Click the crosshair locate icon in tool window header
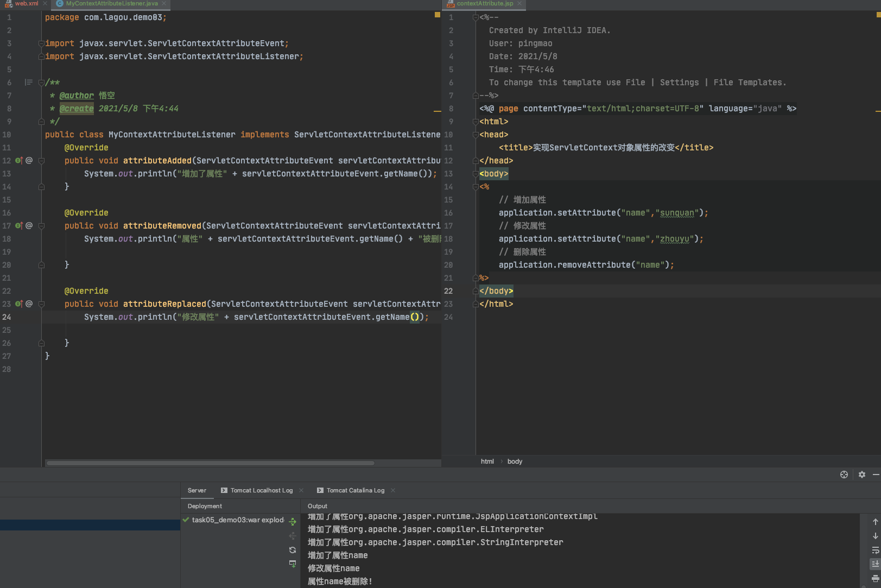This screenshot has width=881, height=588. 844,475
